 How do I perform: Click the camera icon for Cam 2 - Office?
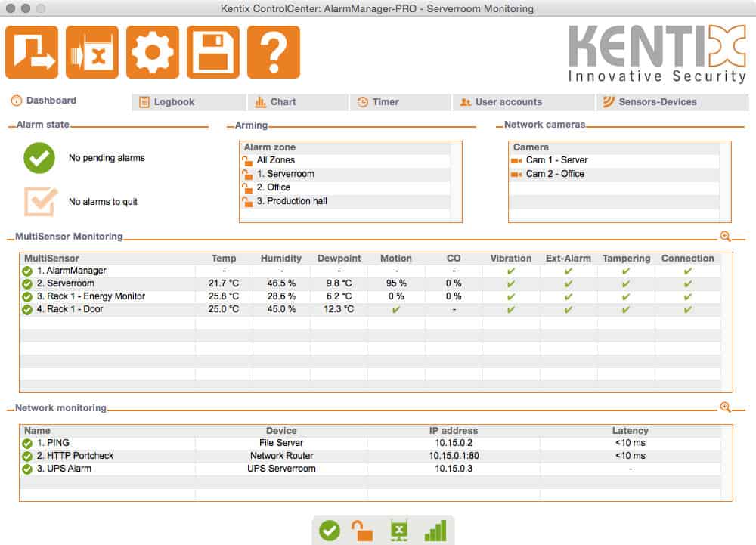[516, 174]
